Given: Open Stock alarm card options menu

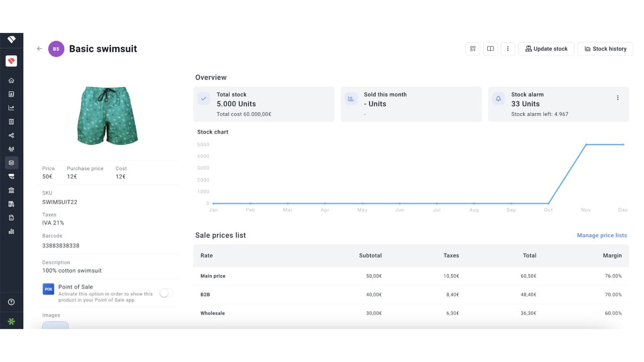Looking at the screenshot, I should (x=618, y=98).
